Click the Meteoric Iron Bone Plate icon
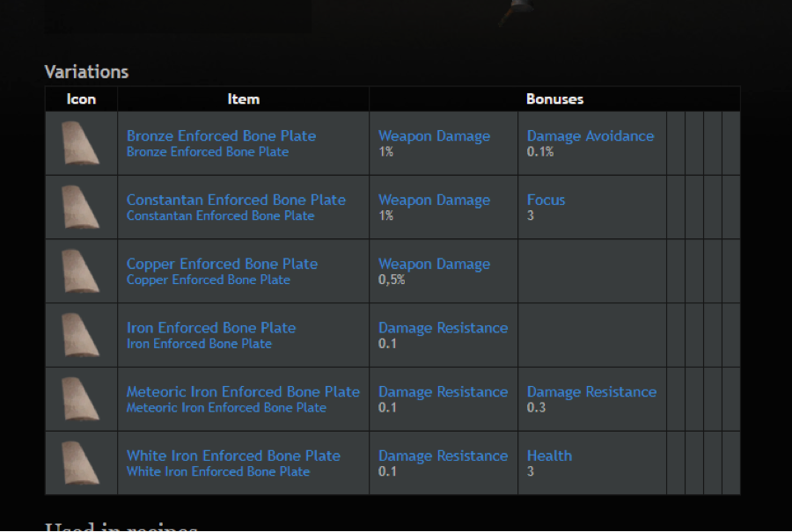Screen dimensions: 792x532 click(x=80, y=398)
